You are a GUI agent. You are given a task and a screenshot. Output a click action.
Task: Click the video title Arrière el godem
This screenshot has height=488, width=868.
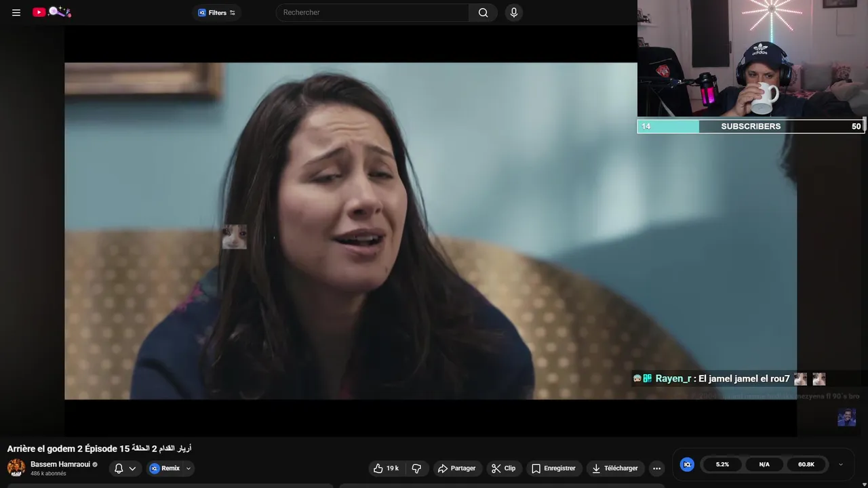pyautogui.click(x=99, y=449)
